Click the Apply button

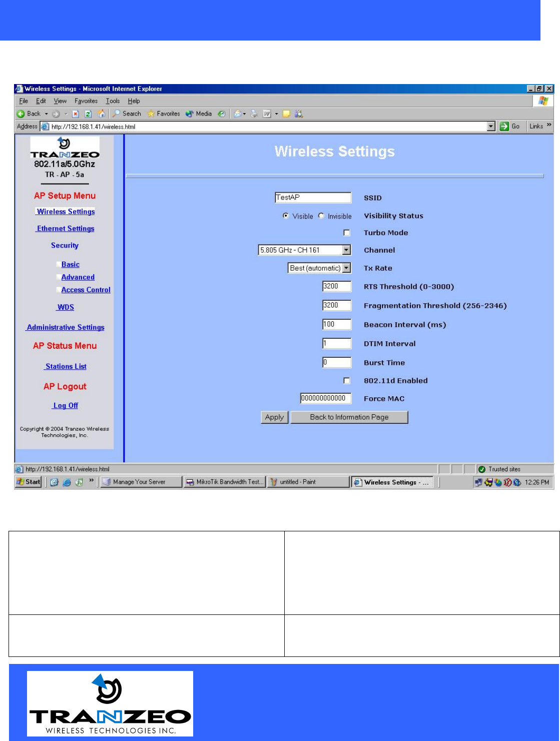coord(274,417)
